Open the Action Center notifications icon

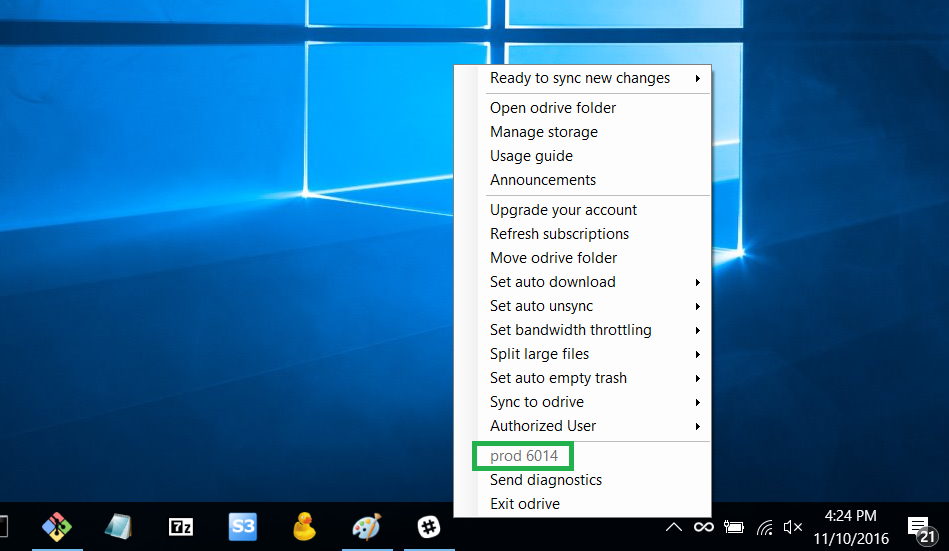point(919,526)
